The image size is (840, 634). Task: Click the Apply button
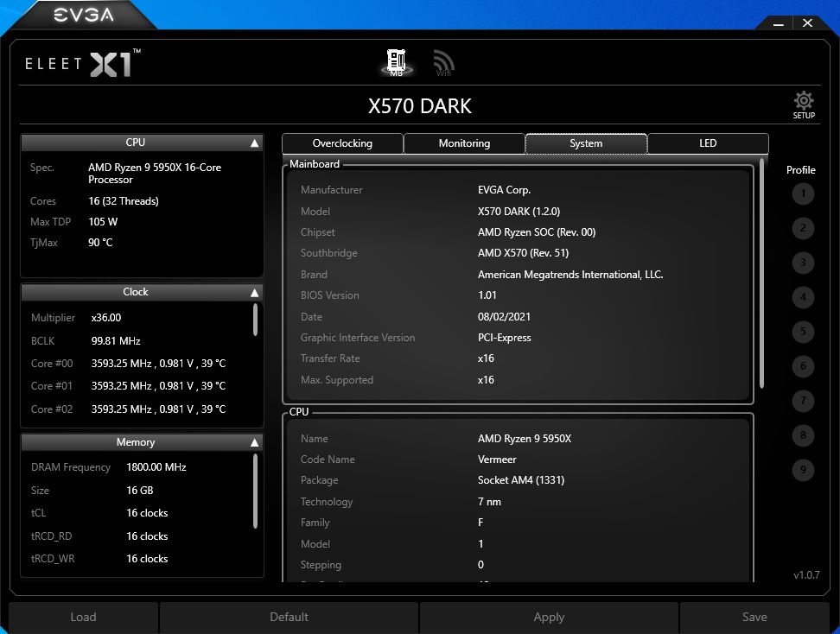pos(549,618)
